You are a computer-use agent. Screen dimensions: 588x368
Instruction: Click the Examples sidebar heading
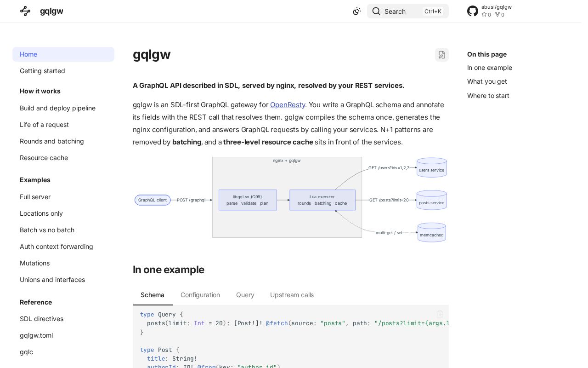[x=35, y=180]
